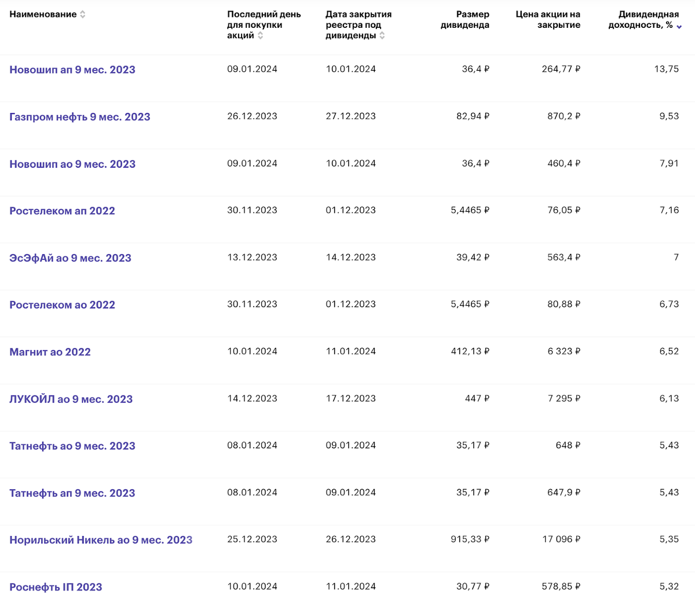Open Татнефть ао 9 мес. 2023 link
695x616 pixels.
72,446
